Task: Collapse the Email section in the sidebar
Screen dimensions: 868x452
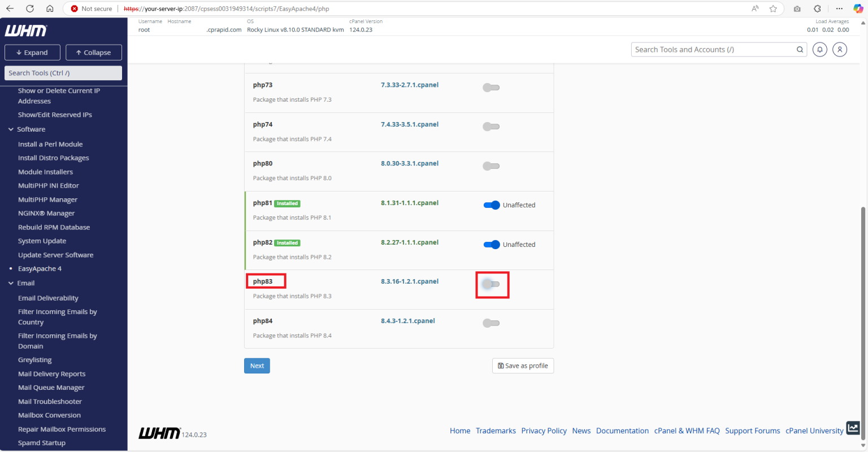Action: coord(11,283)
